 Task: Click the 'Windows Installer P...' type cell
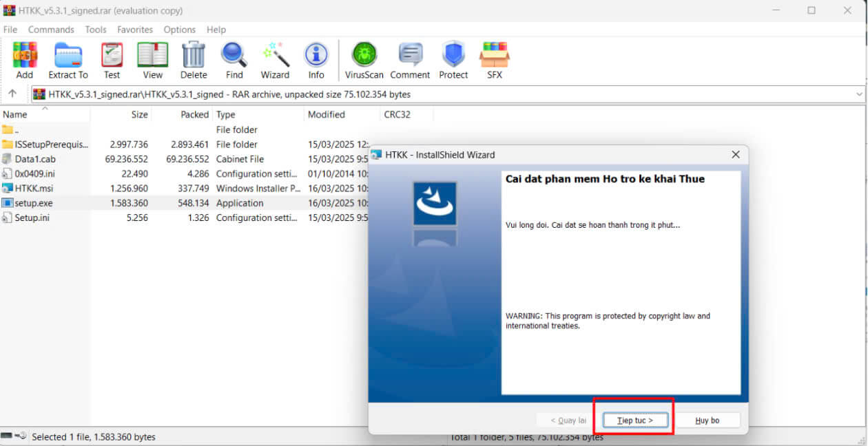(x=258, y=189)
